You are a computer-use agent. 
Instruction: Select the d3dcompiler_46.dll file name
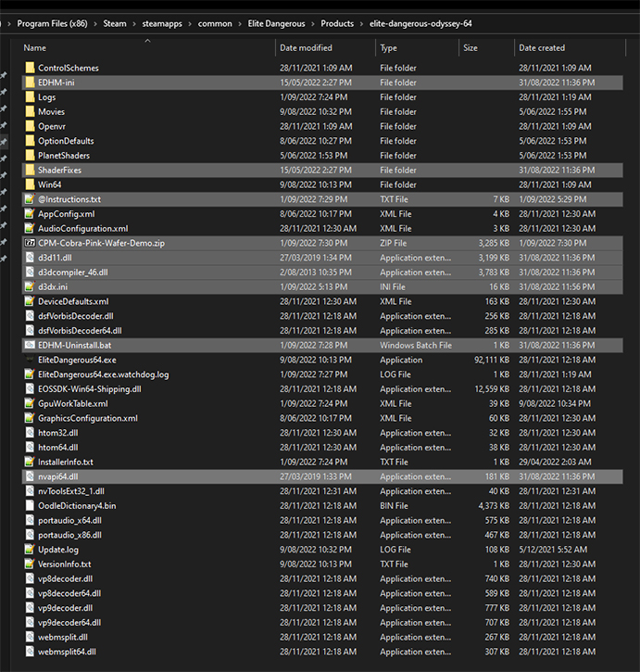pos(73,273)
